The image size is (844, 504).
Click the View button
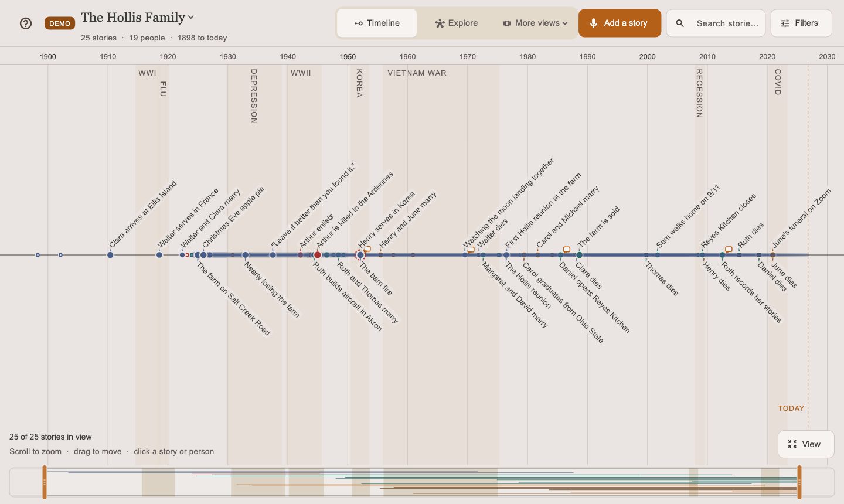806,444
